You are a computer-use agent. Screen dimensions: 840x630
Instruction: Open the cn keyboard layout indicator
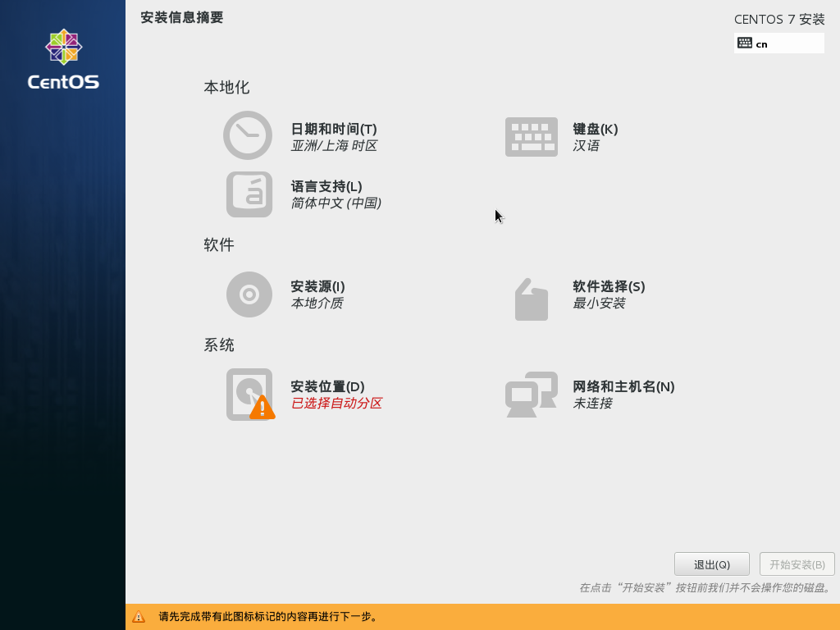[778, 43]
